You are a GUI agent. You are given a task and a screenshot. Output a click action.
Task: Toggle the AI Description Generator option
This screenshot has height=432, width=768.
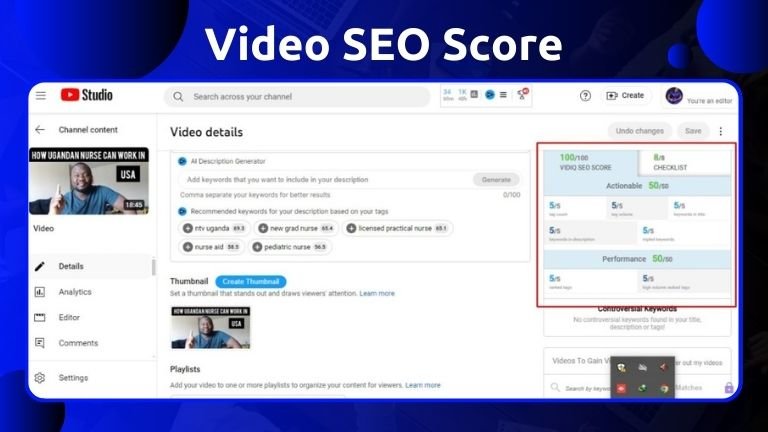tap(182, 160)
